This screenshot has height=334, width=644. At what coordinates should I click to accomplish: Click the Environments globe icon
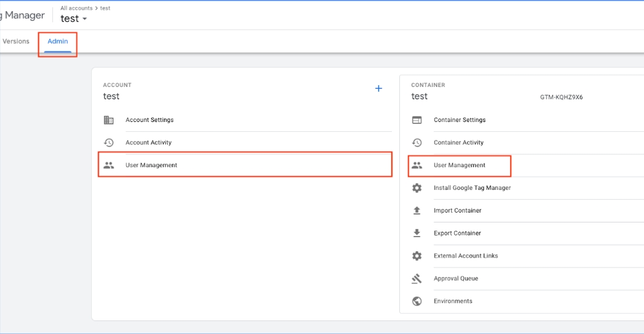pos(417,301)
